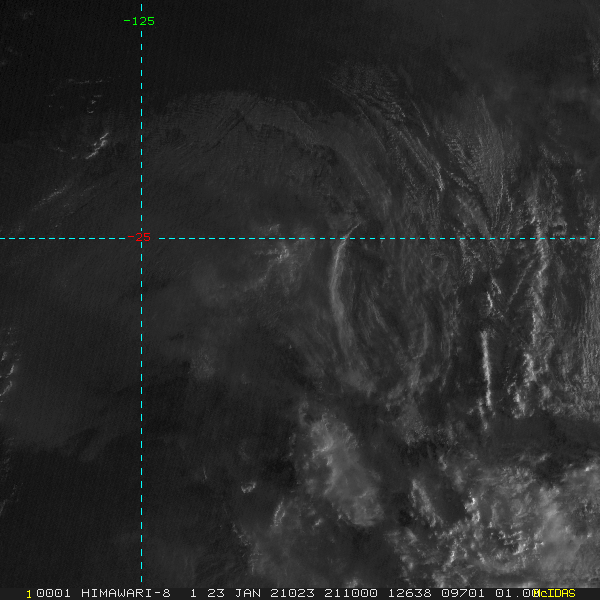Click the 09701 value in status line

coord(463,593)
